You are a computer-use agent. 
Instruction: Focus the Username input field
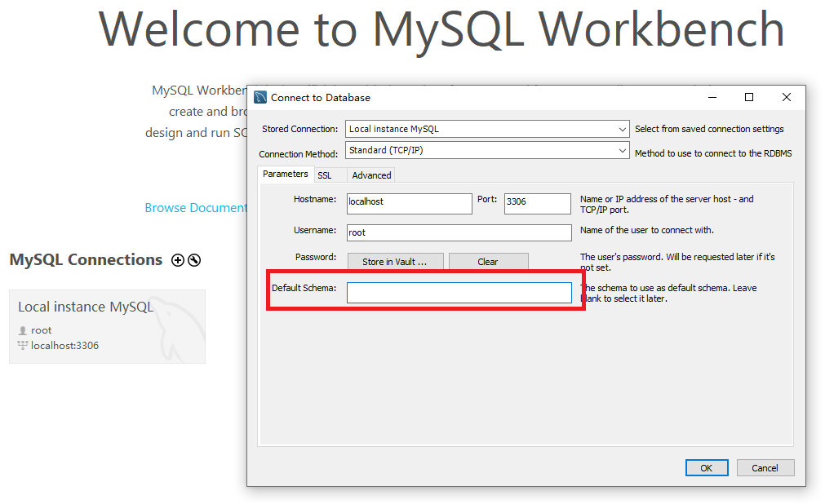(459, 232)
